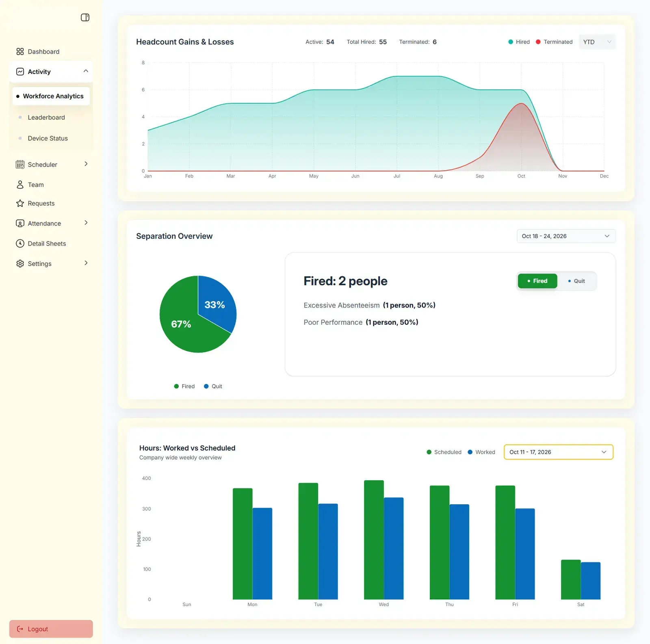The width and height of the screenshot is (650, 644).
Task: Open the Oct 18 - 24, 2026 date dropdown
Action: tap(566, 236)
